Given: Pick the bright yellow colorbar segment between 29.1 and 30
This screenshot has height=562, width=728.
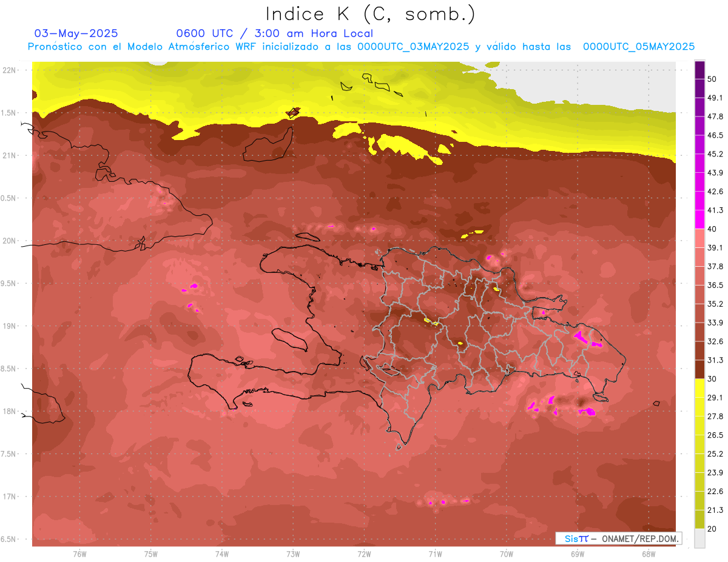Looking at the screenshot, I should [699, 388].
